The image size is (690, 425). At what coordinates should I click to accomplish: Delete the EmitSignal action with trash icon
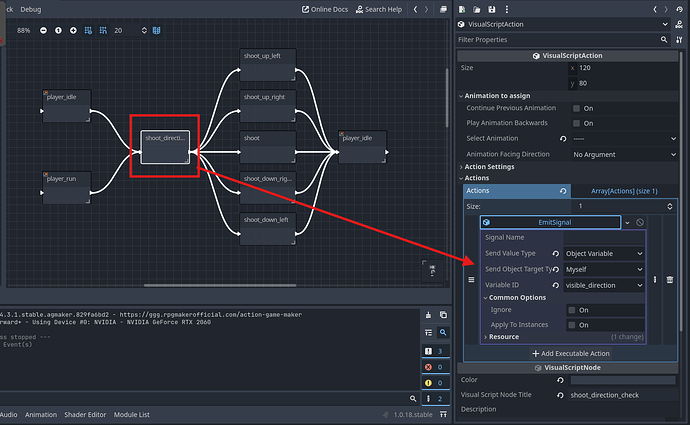(x=670, y=280)
